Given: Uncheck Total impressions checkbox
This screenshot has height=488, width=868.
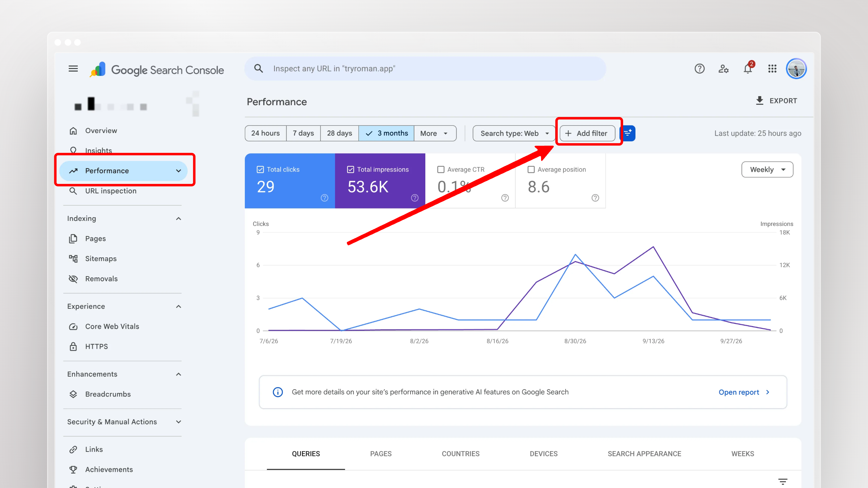Looking at the screenshot, I should (x=350, y=170).
